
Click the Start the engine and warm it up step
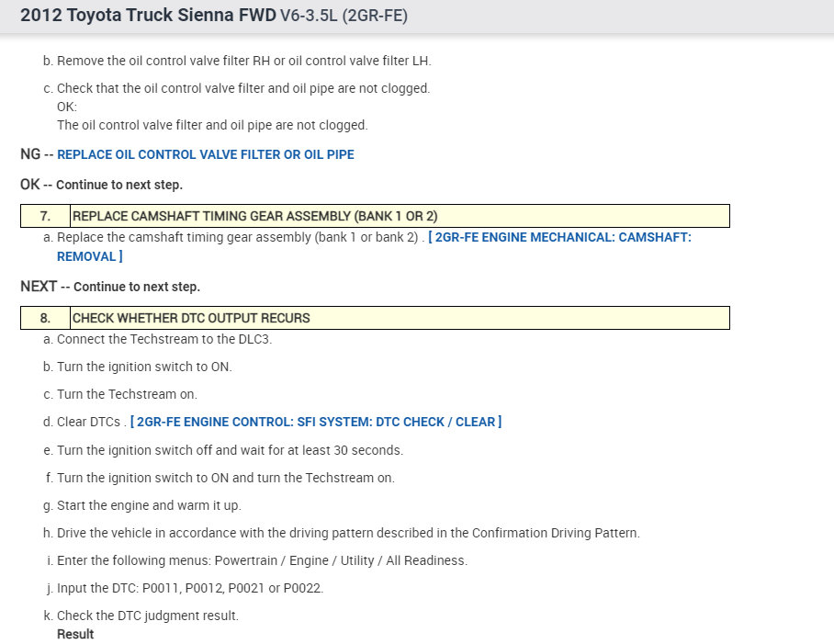click(149, 505)
